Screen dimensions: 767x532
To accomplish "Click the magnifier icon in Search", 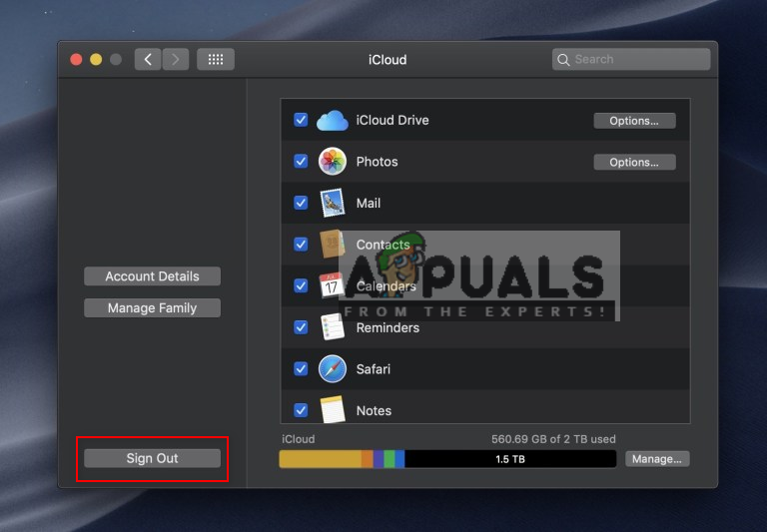I will tap(563, 60).
